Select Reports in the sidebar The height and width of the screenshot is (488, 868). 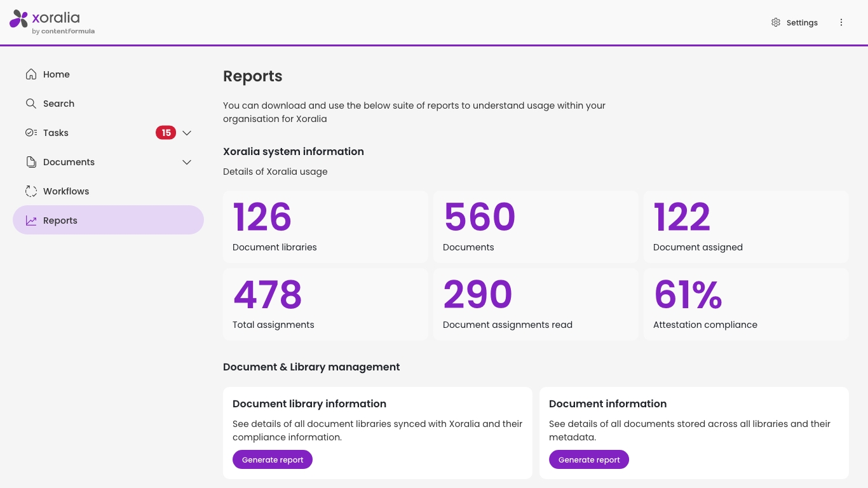tap(108, 220)
